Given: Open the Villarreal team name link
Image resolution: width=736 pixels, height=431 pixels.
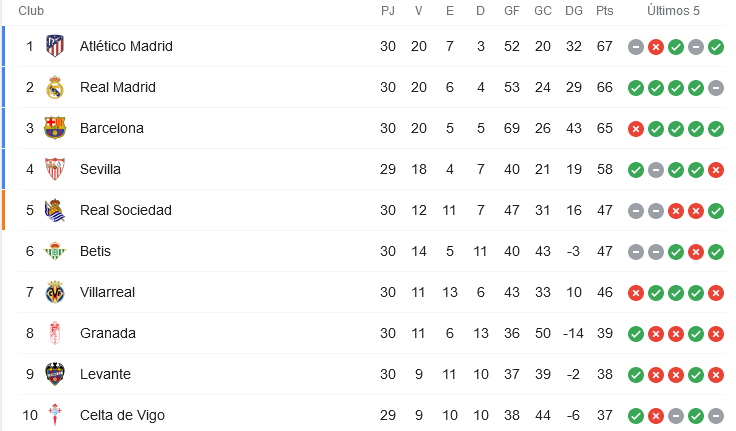Looking at the screenshot, I should pyautogui.click(x=107, y=292).
